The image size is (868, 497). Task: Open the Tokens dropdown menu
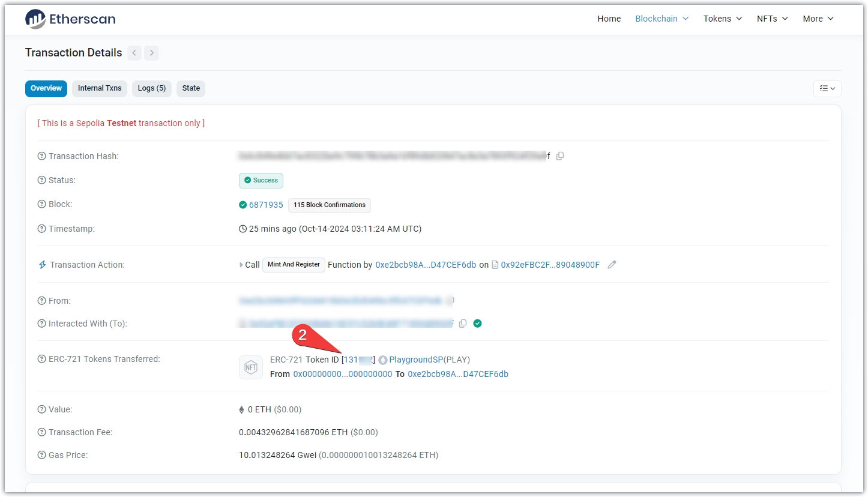(x=722, y=19)
